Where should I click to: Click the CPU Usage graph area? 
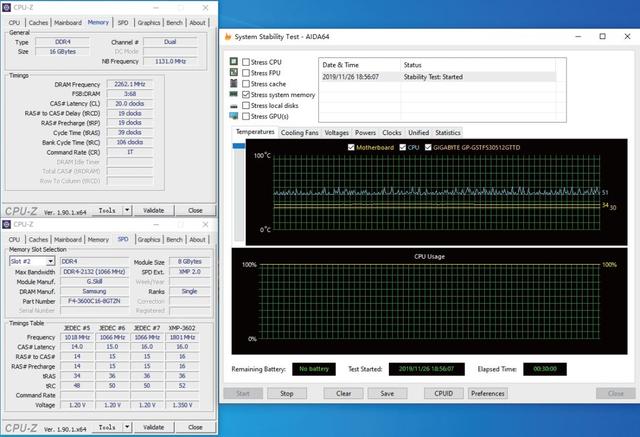429,301
